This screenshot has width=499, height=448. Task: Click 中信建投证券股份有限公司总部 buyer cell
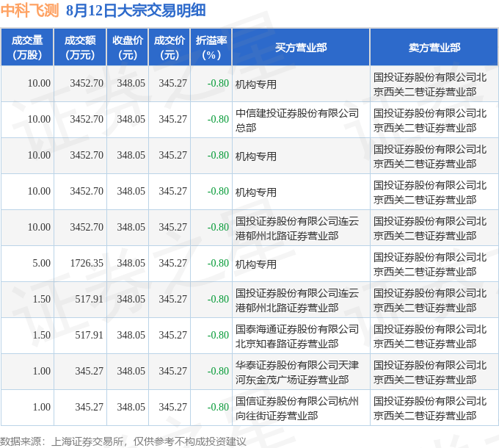pyautogui.click(x=301, y=120)
